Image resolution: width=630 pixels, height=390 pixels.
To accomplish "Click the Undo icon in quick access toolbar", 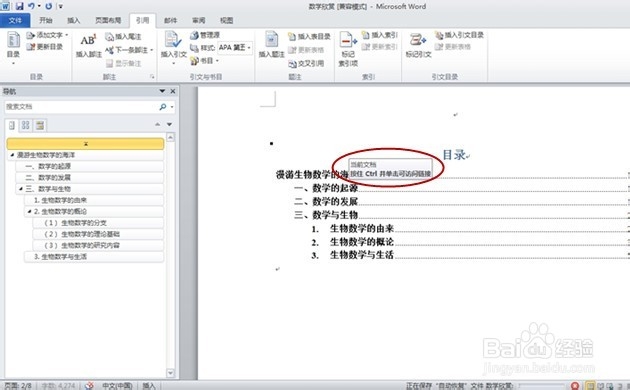I will click(31, 6).
